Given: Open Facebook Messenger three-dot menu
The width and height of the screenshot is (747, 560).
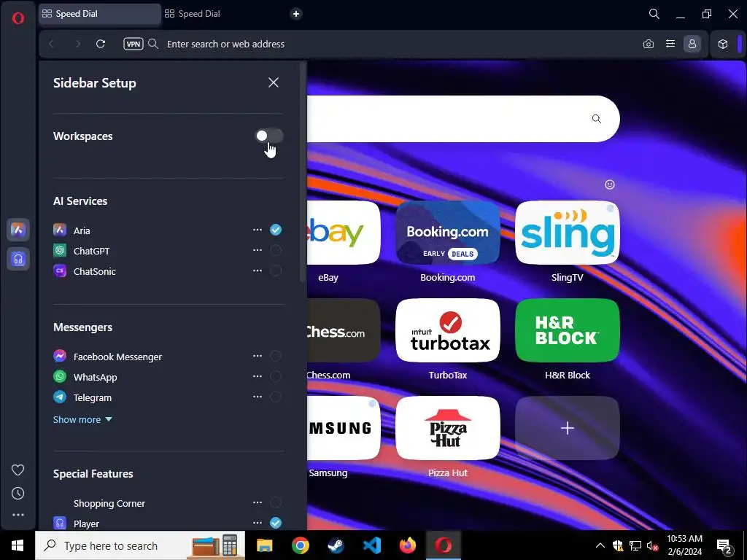Looking at the screenshot, I should (258, 356).
